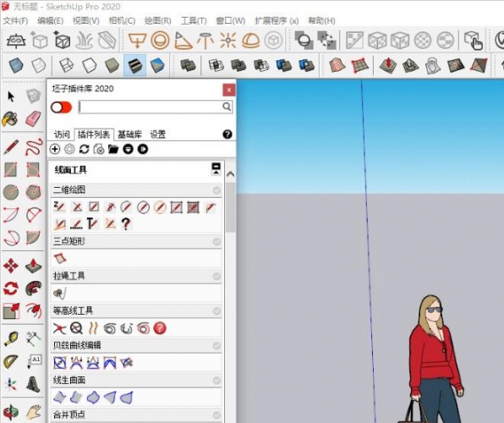The image size is (504, 423).
Task: Click the round down-arrow expand-all button
Action: coord(128,149)
